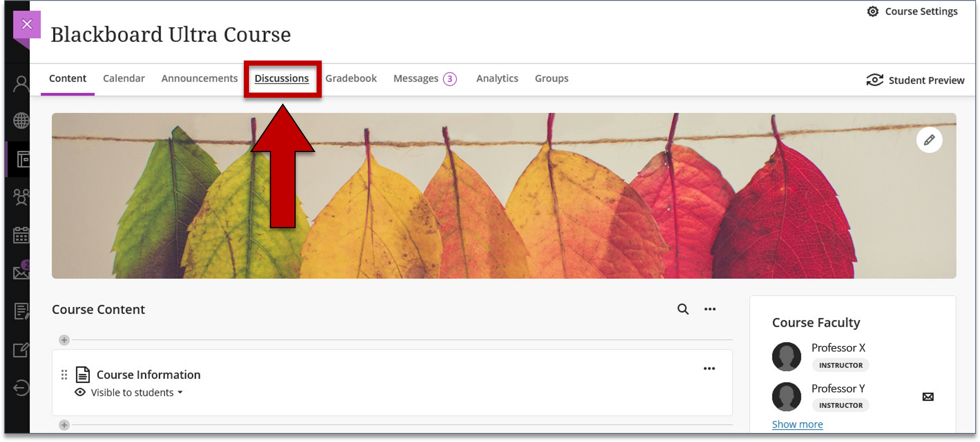The height and width of the screenshot is (442, 980).
Task: Open the Course Information item
Action: coord(148,375)
